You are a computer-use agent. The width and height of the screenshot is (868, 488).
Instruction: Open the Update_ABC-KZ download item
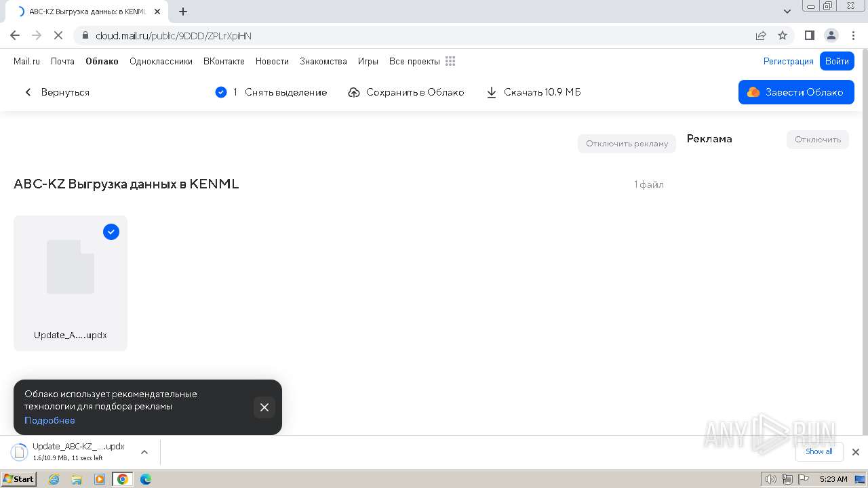pyautogui.click(x=71, y=452)
